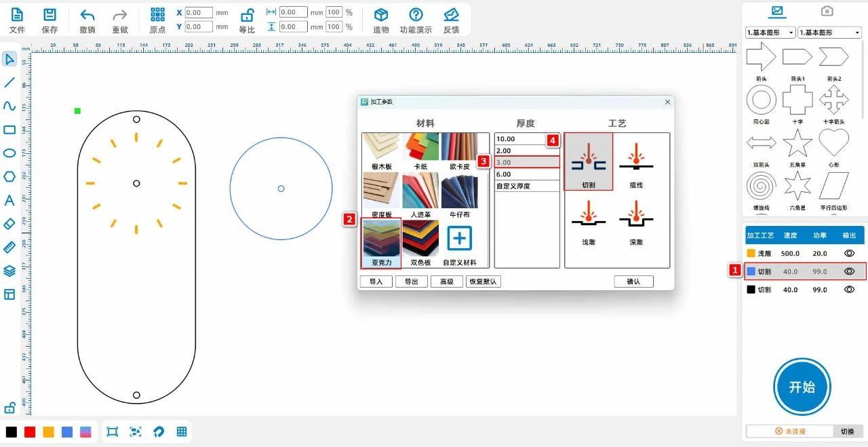
Task: Open the 功能演示 help icon
Action: click(x=416, y=16)
